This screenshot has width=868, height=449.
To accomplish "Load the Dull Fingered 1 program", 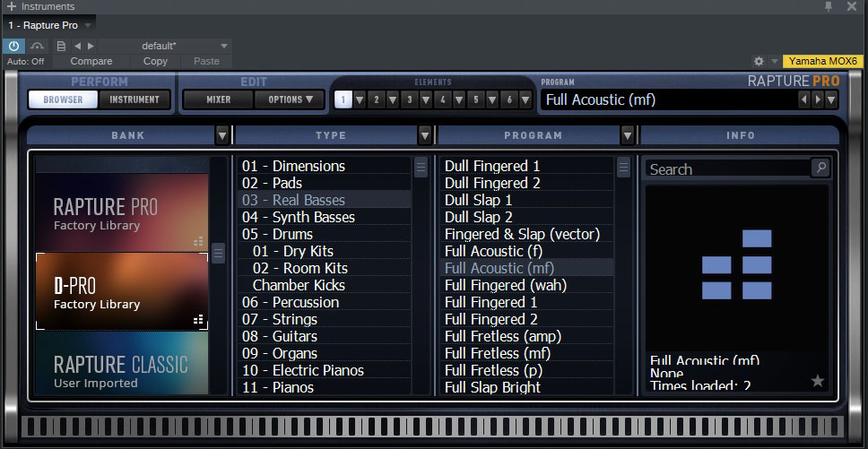I will 527,166.
